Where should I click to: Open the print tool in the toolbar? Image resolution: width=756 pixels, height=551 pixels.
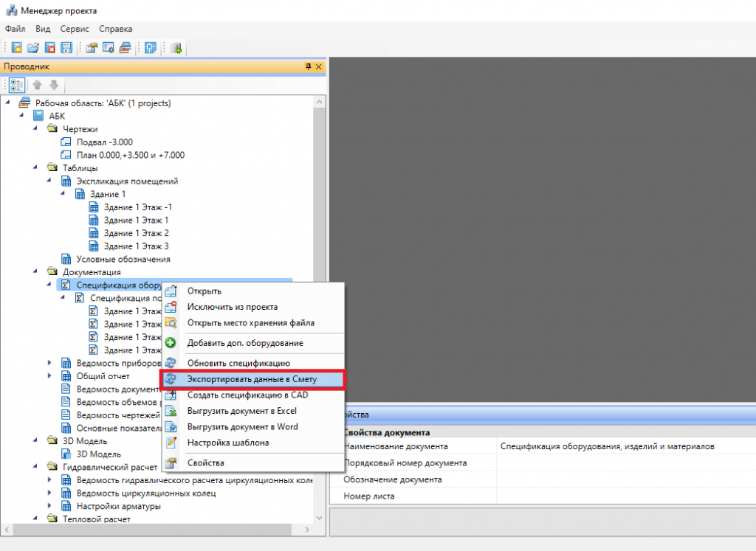pyautogui.click(x=124, y=47)
